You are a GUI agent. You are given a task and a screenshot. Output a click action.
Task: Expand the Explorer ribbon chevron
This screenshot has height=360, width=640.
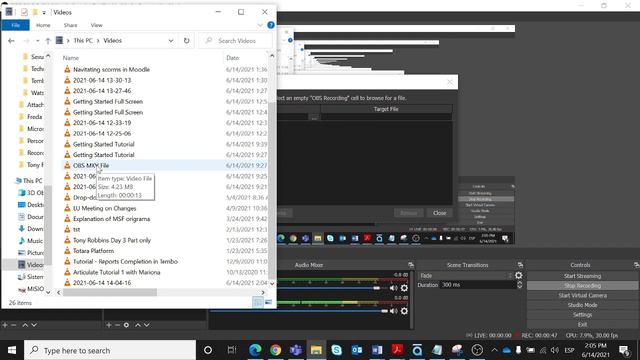260,25
